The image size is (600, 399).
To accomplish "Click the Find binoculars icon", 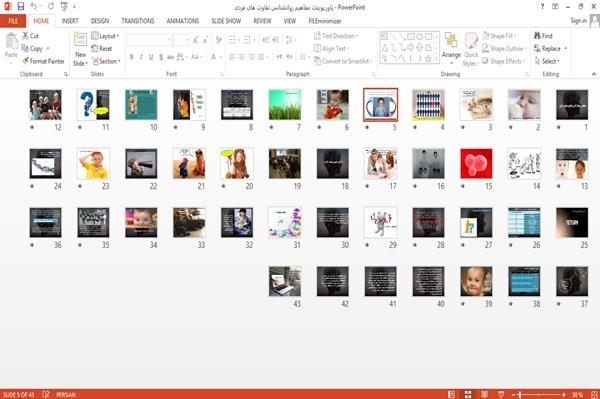I will [x=537, y=36].
